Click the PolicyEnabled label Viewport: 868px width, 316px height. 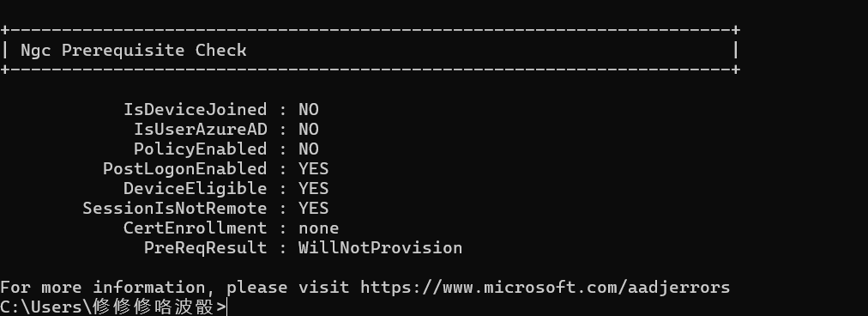(x=201, y=149)
